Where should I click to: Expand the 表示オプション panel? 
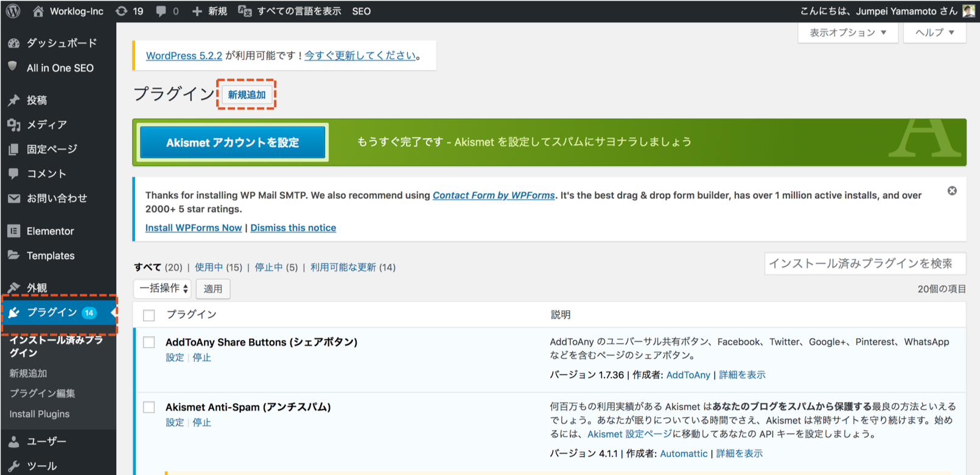[x=847, y=32]
